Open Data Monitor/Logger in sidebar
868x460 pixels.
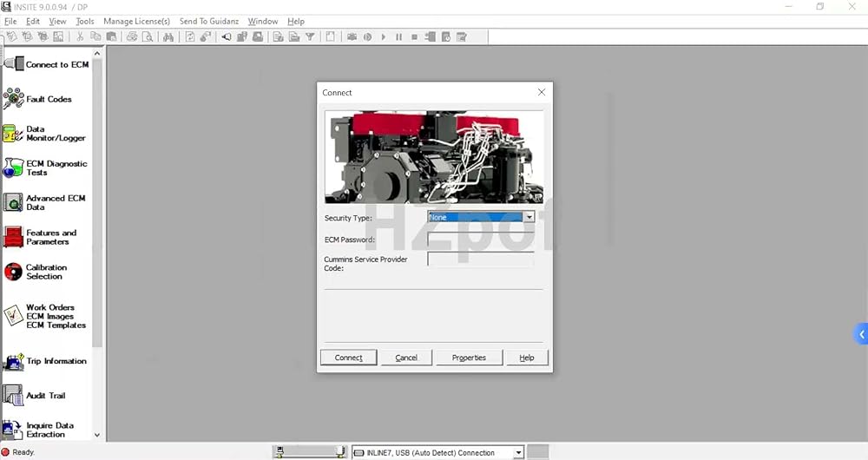(x=44, y=134)
